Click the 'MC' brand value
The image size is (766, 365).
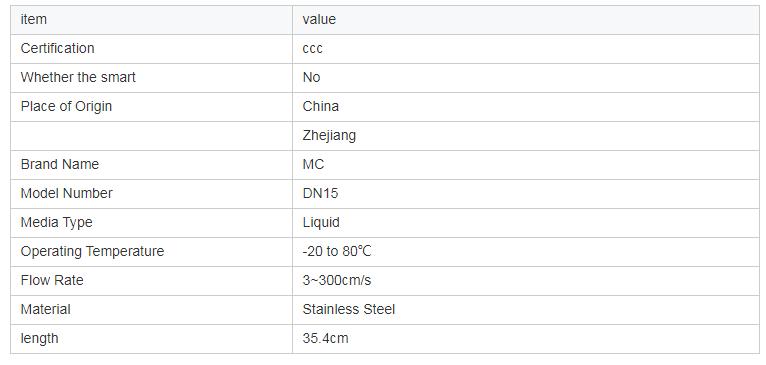point(313,165)
